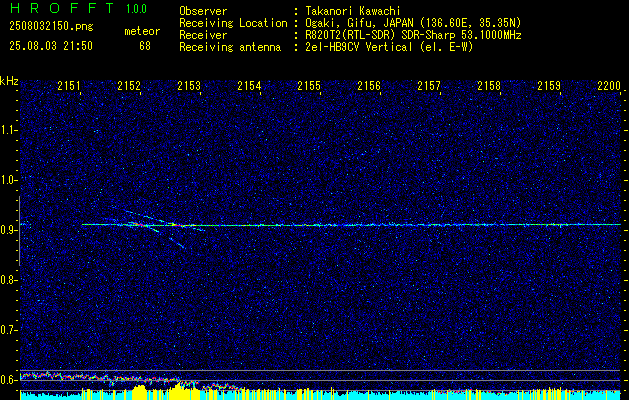Click the Observer name Takanori Kawachi
Screen dimensions: 629x400
(353, 11)
